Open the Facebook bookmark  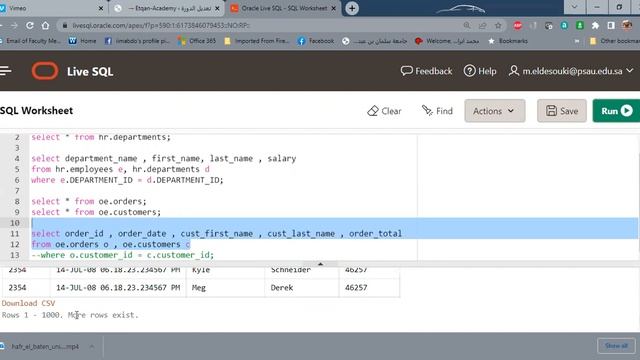[316, 41]
